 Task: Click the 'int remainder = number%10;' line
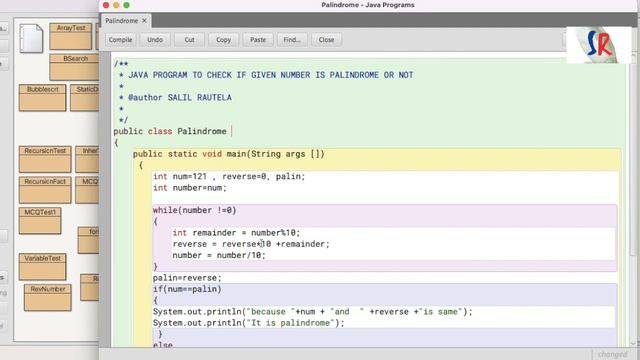pyautogui.click(x=236, y=233)
